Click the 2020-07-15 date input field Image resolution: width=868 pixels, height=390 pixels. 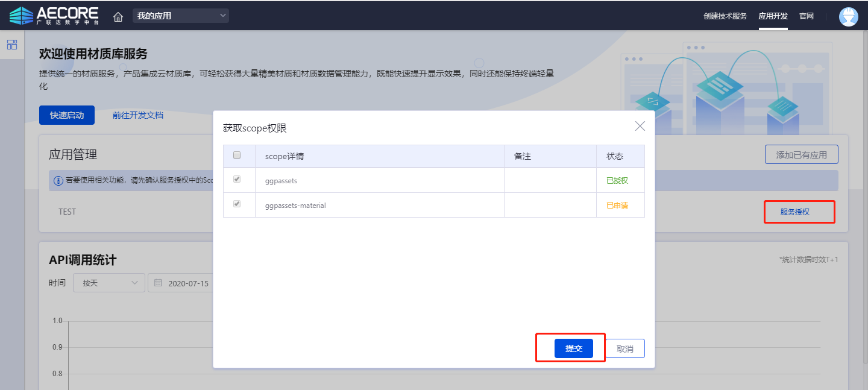point(187,283)
